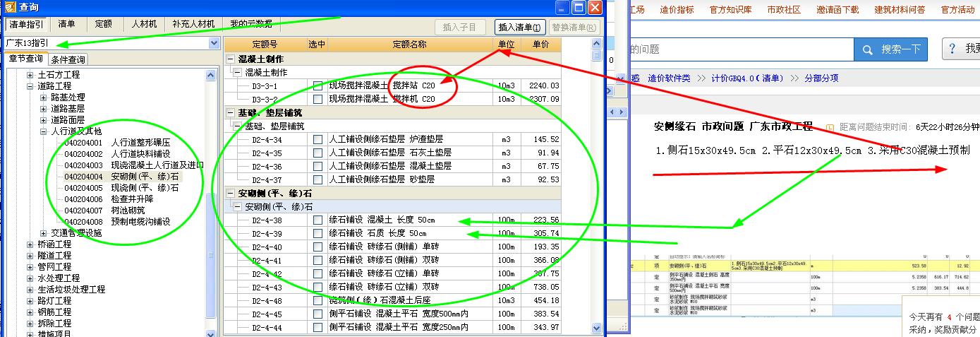Click the 单价 column header
The height and width of the screenshot is (337, 980).
tap(540, 45)
